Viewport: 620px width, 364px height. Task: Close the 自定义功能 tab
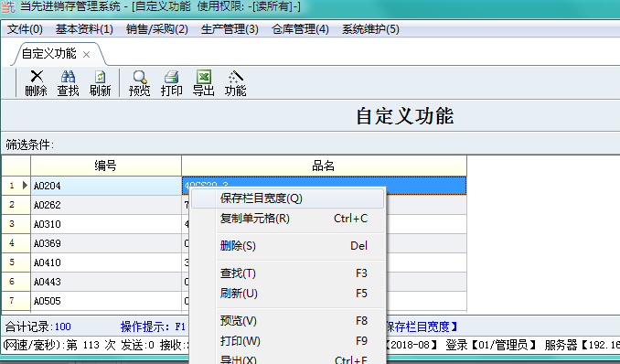(86, 55)
